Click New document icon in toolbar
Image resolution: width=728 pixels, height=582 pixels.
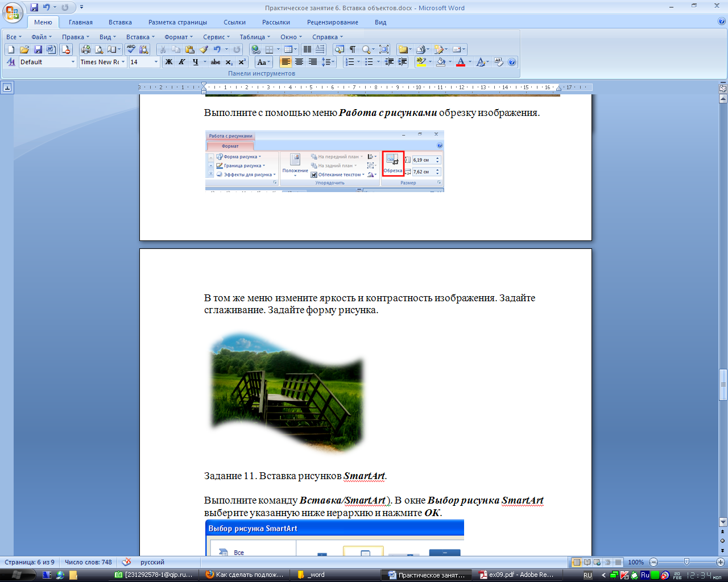click(x=10, y=49)
